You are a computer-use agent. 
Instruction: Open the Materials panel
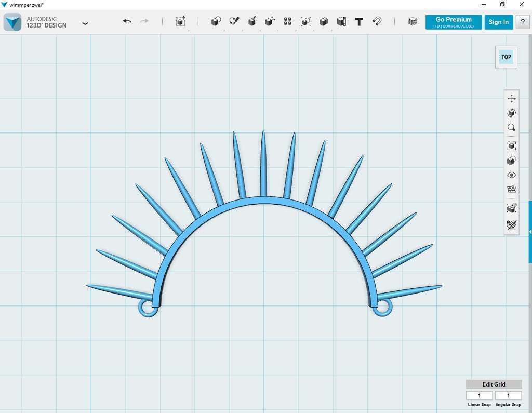click(x=413, y=21)
